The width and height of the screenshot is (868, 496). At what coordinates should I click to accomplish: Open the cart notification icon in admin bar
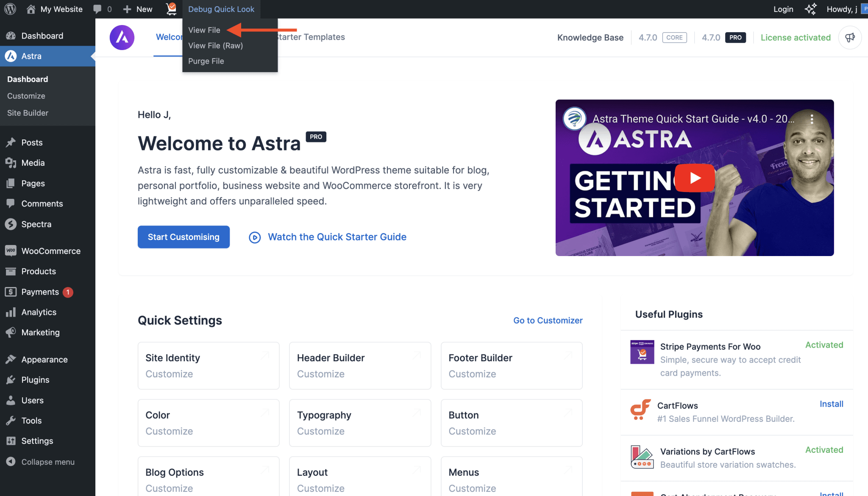tap(171, 9)
